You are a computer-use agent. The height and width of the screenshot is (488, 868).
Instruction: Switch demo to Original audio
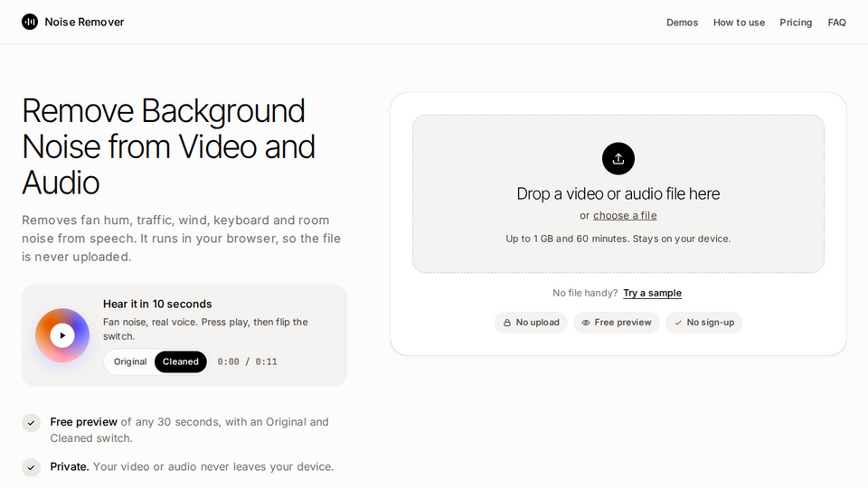click(x=130, y=361)
